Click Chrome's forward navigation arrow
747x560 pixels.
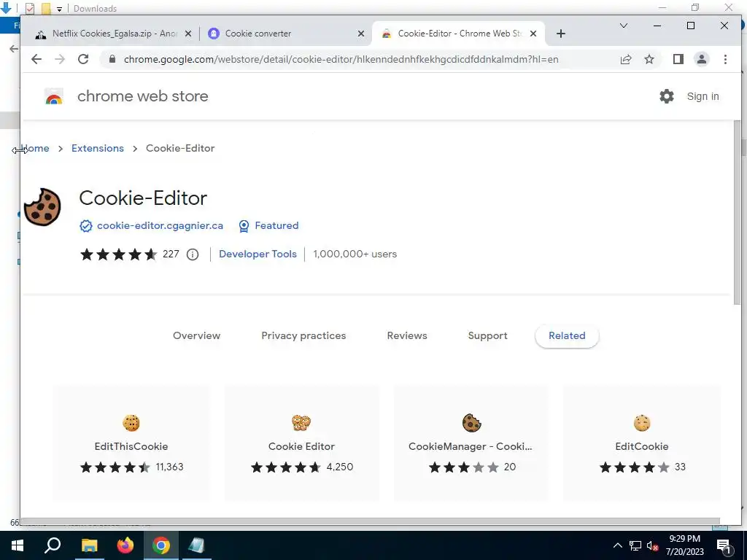(60, 59)
